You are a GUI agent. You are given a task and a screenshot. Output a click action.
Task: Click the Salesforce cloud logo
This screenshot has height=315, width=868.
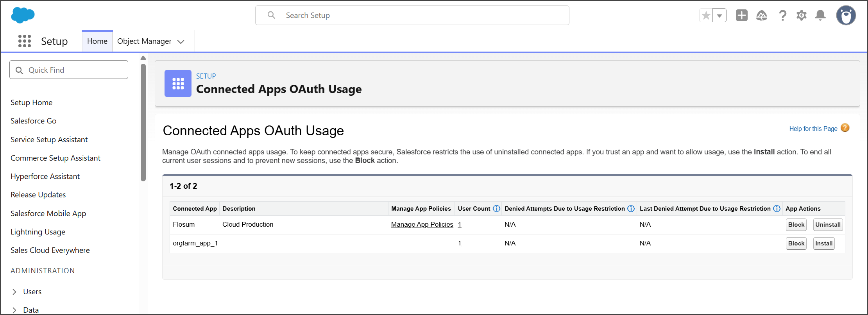point(23,15)
